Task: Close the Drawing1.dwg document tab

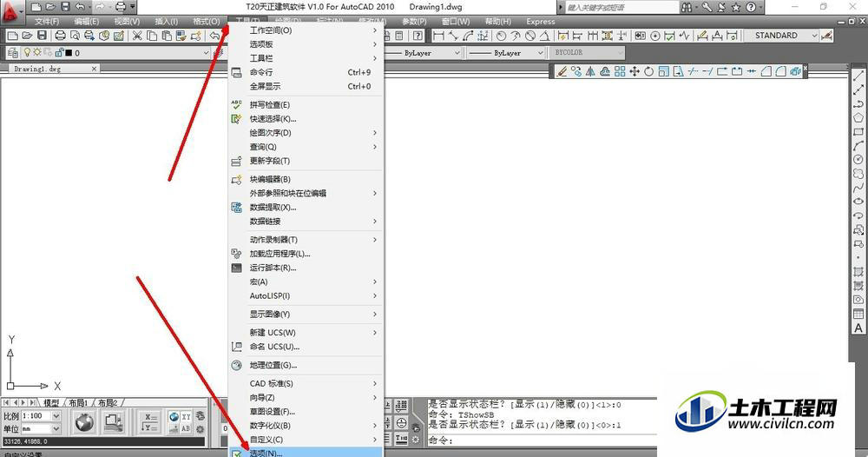Action: (94, 69)
